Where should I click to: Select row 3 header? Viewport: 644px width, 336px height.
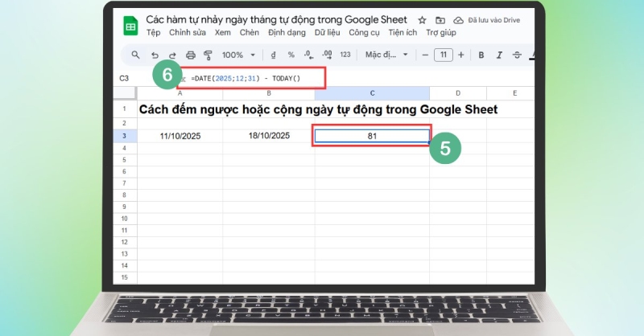[125, 136]
